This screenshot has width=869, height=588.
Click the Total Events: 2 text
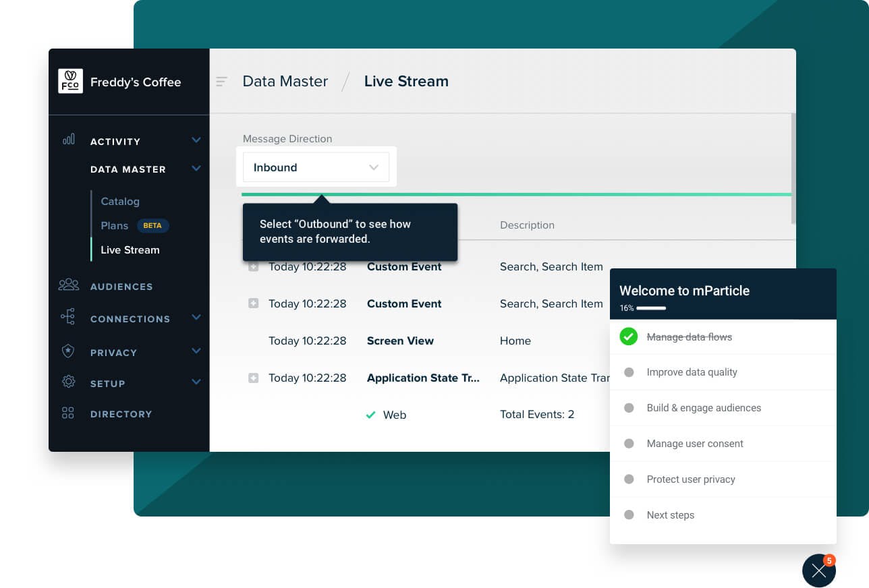537,415
